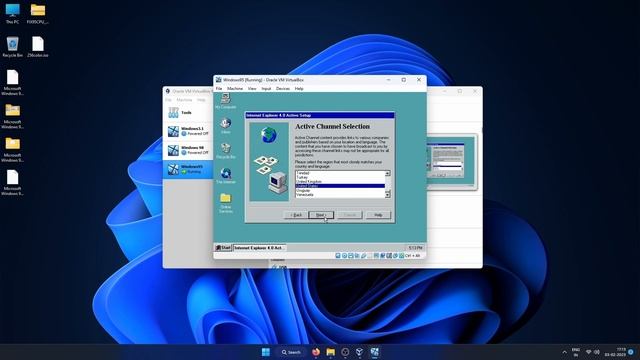Open File menu in Windows95 VM window
This screenshot has height=360, width=640.
(x=219, y=88)
